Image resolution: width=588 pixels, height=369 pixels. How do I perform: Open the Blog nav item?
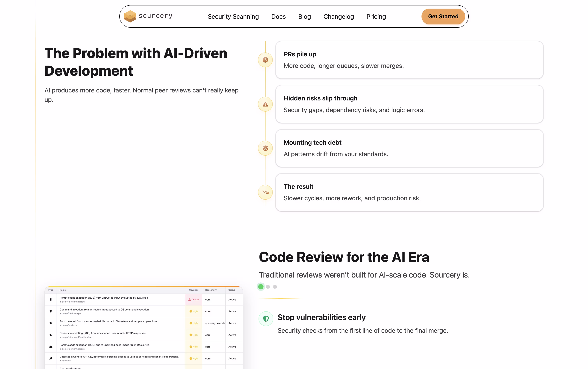(304, 16)
